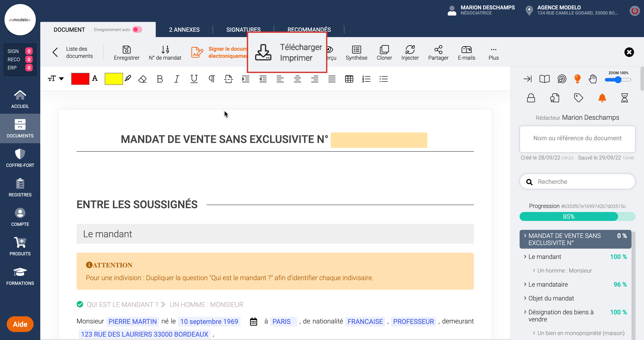
Task: Click the eraser clear-formatting icon
Action: (x=143, y=79)
